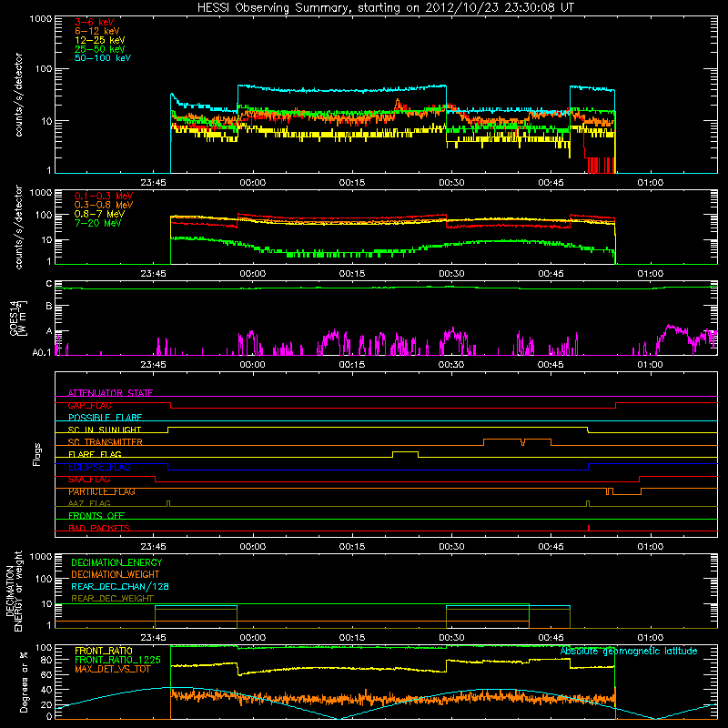
Task: Pick the SC_TRANSMITTER flag label
Action: click(x=105, y=442)
